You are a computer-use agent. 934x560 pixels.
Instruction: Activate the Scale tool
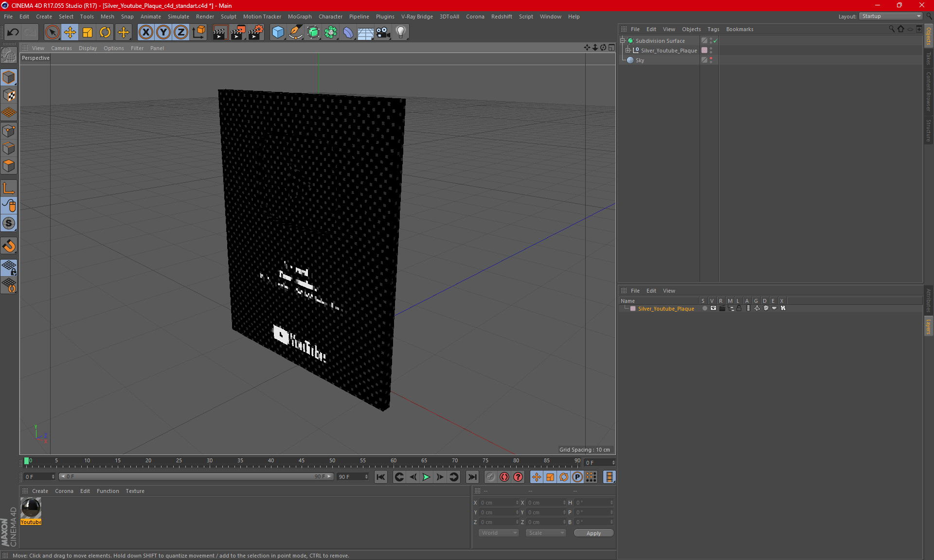(88, 32)
